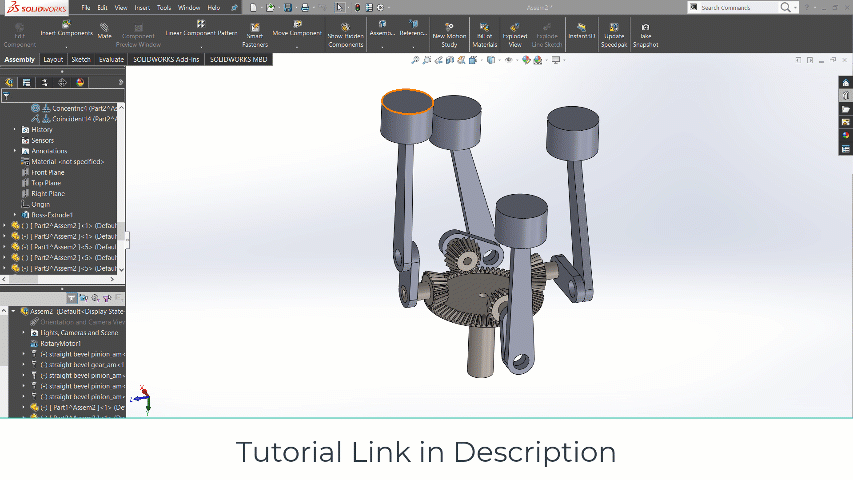Expand Part2^Assem2 <1> component
The image size is (853, 480).
4,225
